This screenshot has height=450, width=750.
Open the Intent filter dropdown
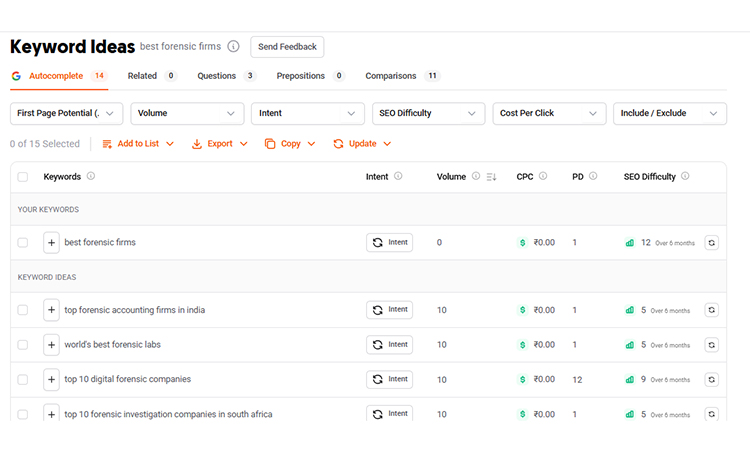coord(308,113)
